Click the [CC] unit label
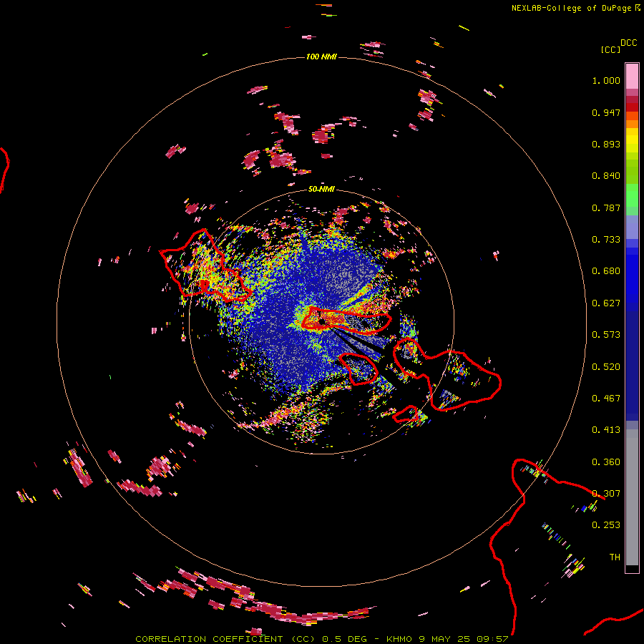This screenshot has width=644, height=644. click(610, 49)
